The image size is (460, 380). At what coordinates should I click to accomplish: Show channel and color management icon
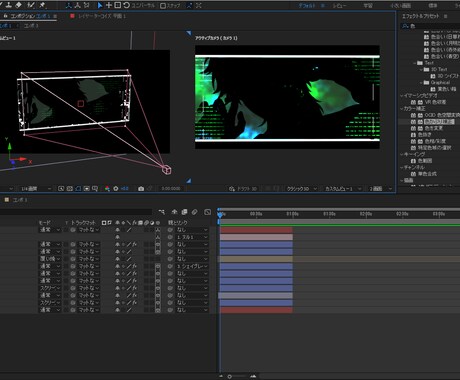(107, 189)
